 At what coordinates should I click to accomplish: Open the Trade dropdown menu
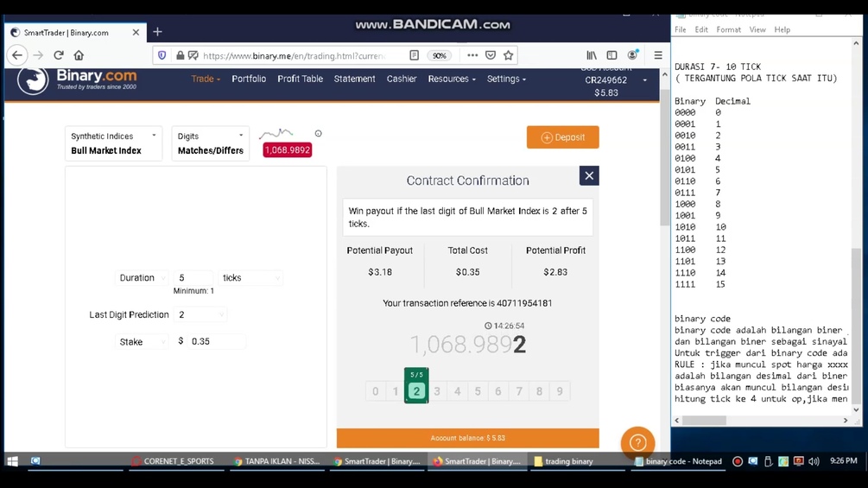tap(206, 79)
